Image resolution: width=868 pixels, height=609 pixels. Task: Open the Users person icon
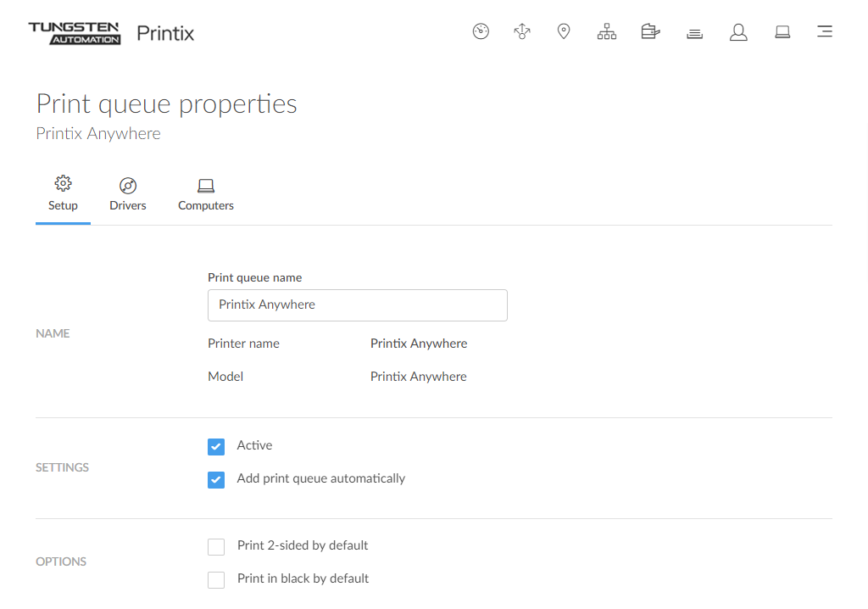[738, 32]
